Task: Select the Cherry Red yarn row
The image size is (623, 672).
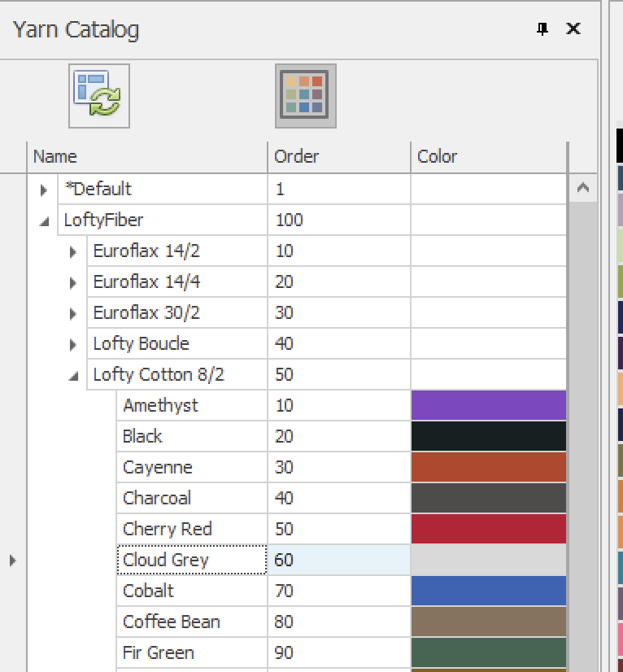Action: tap(168, 529)
